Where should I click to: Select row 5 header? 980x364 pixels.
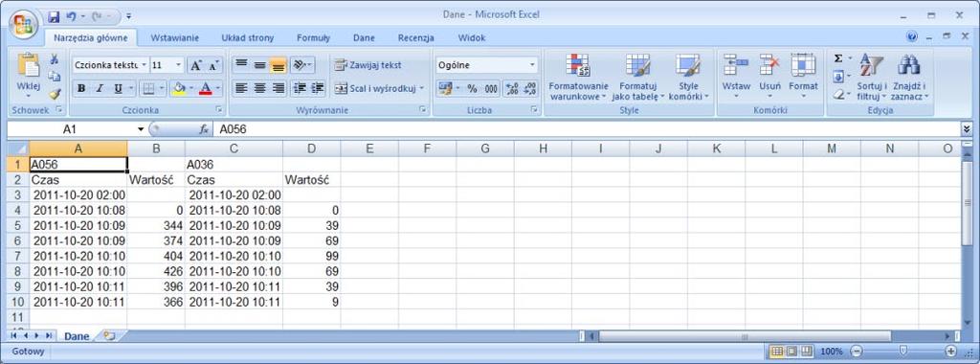(x=17, y=225)
